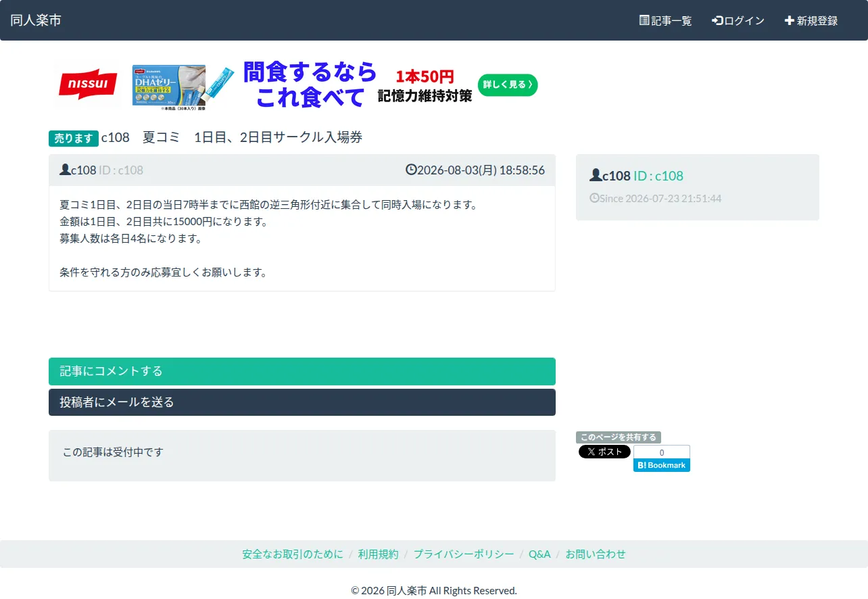Click 投稿者にメールを送る button
This screenshot has height=599, width=868.
pyautogui.click(x=302, y=402)
